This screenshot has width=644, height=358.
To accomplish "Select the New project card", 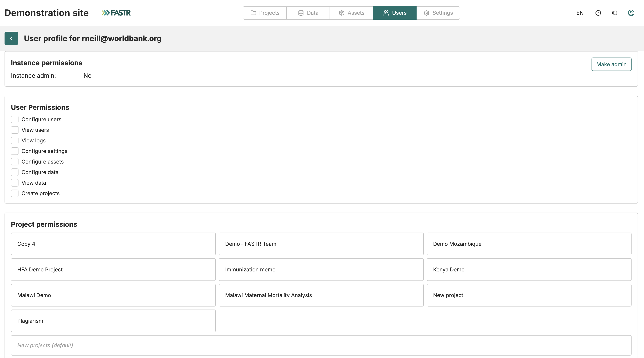I will tap(529, 295).
